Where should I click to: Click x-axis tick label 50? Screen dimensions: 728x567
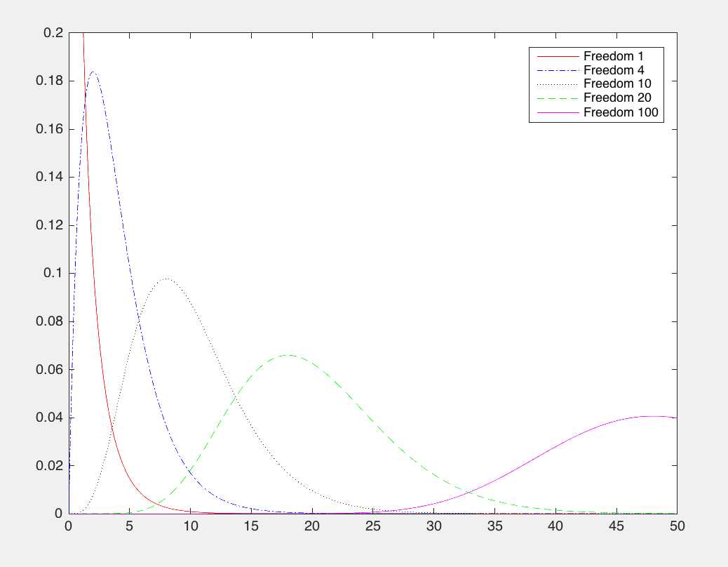pos(678,526)
